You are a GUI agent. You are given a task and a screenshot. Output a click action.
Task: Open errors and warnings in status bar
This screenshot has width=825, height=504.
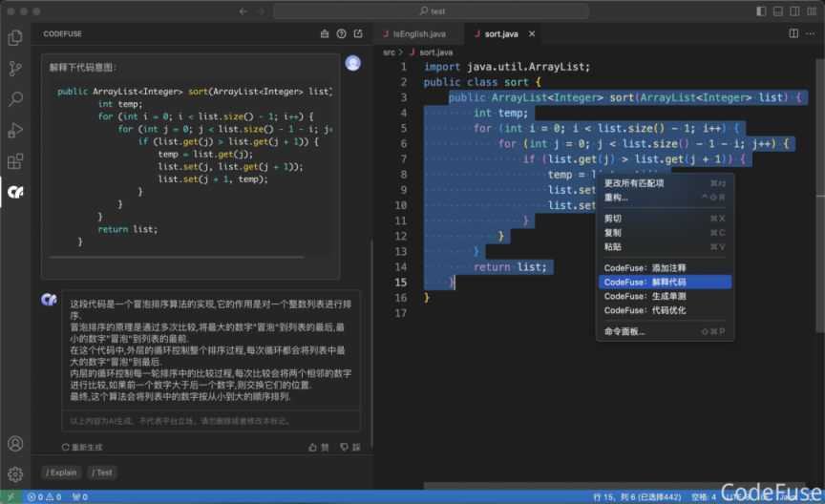pos(44,496)
